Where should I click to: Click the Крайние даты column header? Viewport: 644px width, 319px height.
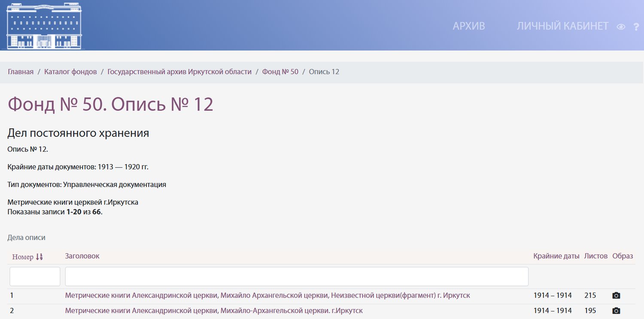point(556,256)
